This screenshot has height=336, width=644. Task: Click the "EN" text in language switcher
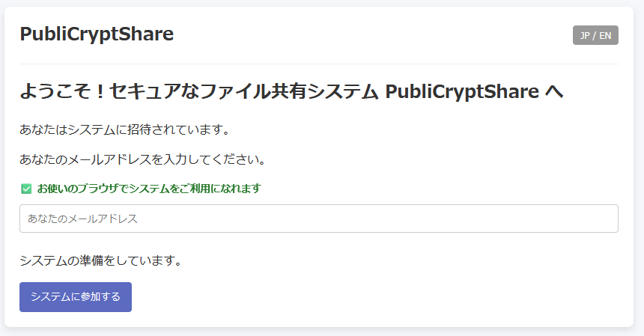pyautogui.click(x=605, y=35)
